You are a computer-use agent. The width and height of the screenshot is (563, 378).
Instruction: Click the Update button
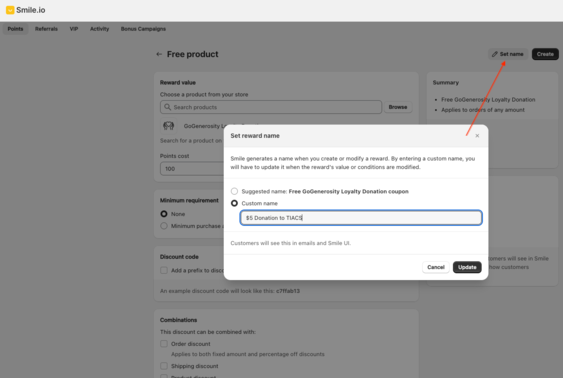pyautogui.click(x=467, y=267)
